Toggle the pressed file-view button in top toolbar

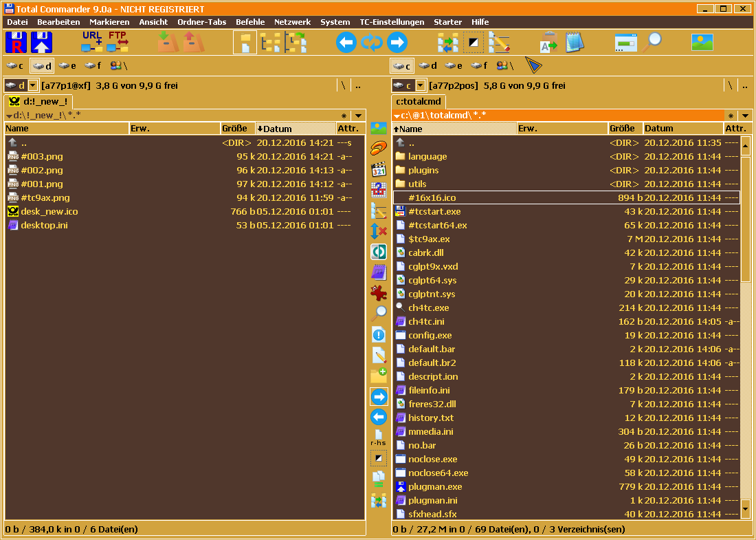click(245, 43)
